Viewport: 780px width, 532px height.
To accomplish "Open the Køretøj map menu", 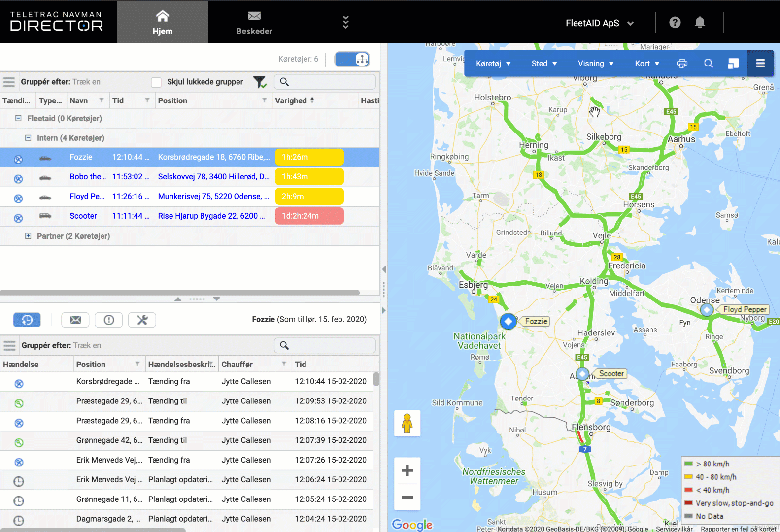I will (x=493, y=64).
